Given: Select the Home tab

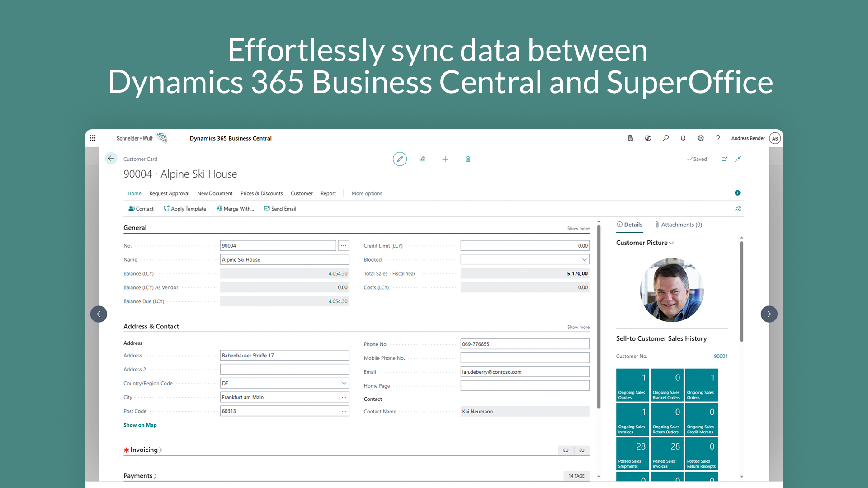Looking at the screenshot, I should tap(134, 193).
